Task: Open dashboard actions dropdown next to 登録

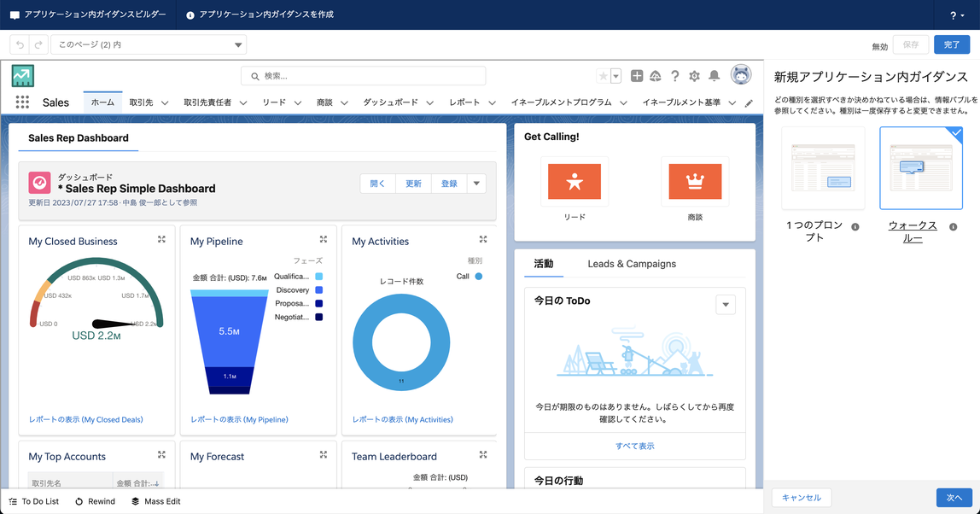Action: coord(476,184)
